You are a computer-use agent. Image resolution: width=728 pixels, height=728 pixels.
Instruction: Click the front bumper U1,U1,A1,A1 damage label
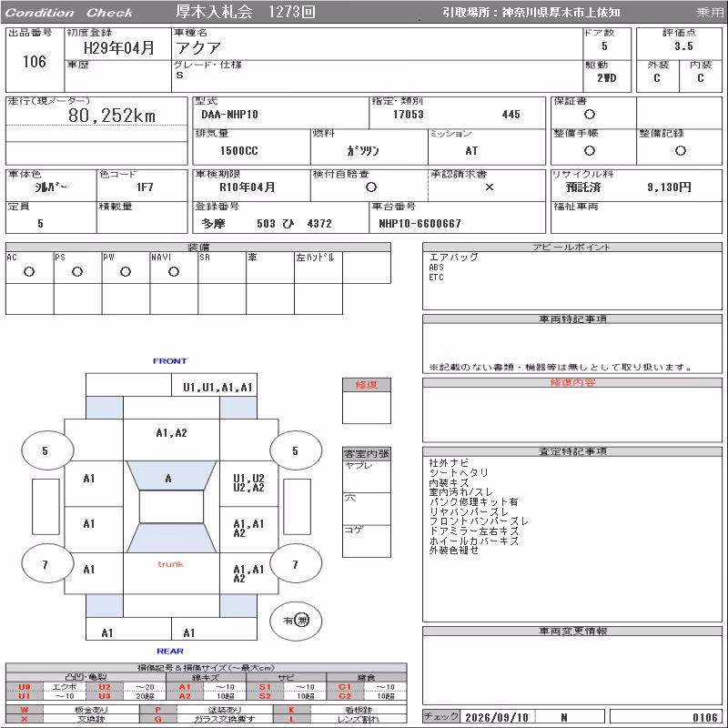(x=217, y=388)
